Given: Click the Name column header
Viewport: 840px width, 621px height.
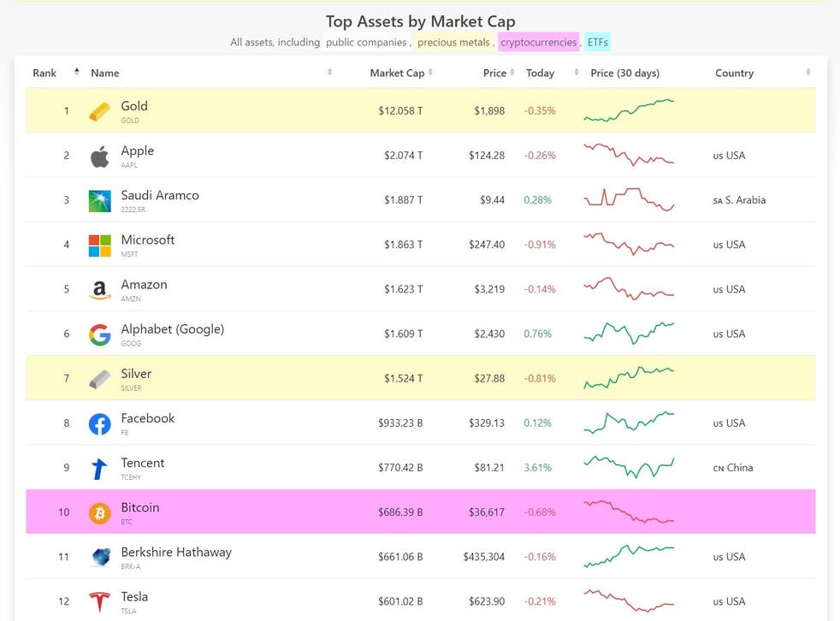Looking at the screenshot, I should pos(105,73).
